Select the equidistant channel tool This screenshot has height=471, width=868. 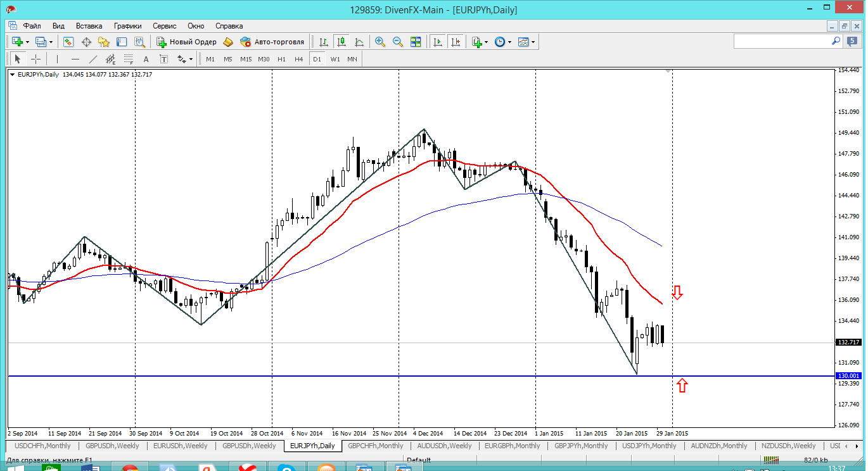click(111, 59)
